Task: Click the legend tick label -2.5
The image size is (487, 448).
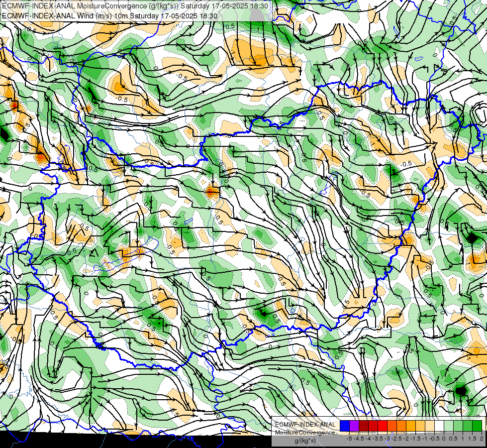Action: coord(396,439)
